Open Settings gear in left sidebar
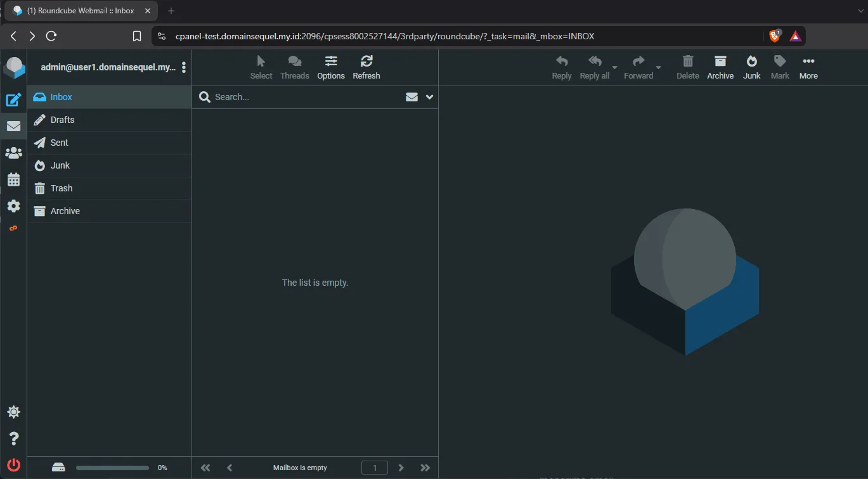This screenshot has height=479, width=868. click(13, 206)
